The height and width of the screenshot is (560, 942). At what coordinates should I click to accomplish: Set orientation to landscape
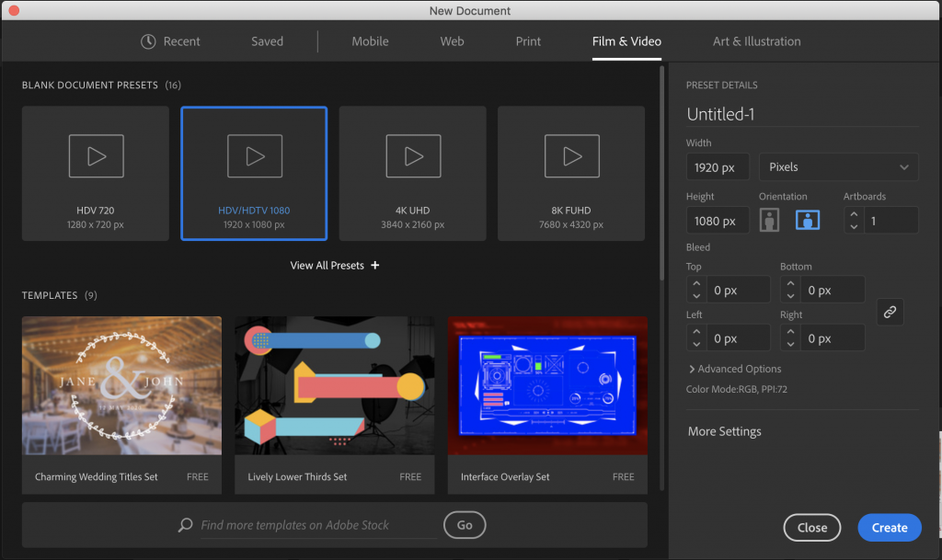(x=808, y=221)
